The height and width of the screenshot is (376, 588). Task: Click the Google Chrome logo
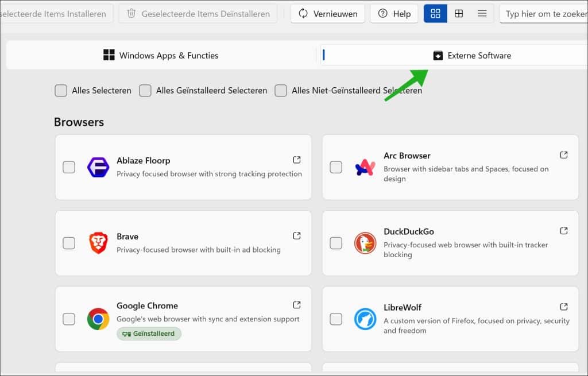coord(98,319)
